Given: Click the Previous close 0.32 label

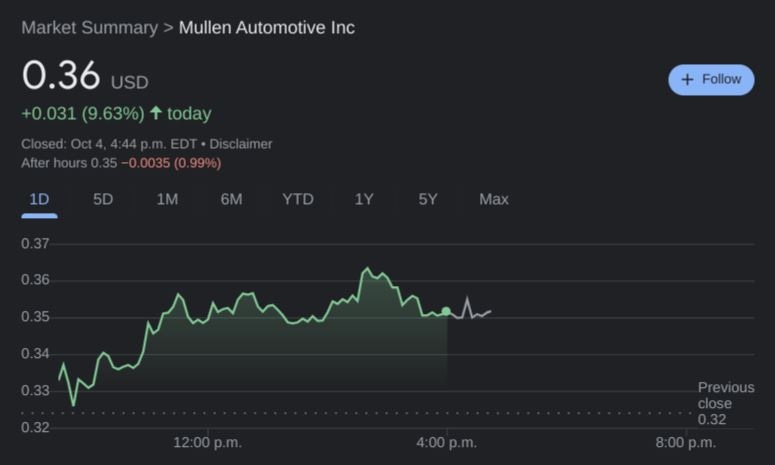Looking at the screenshot, I should [725, 403].
